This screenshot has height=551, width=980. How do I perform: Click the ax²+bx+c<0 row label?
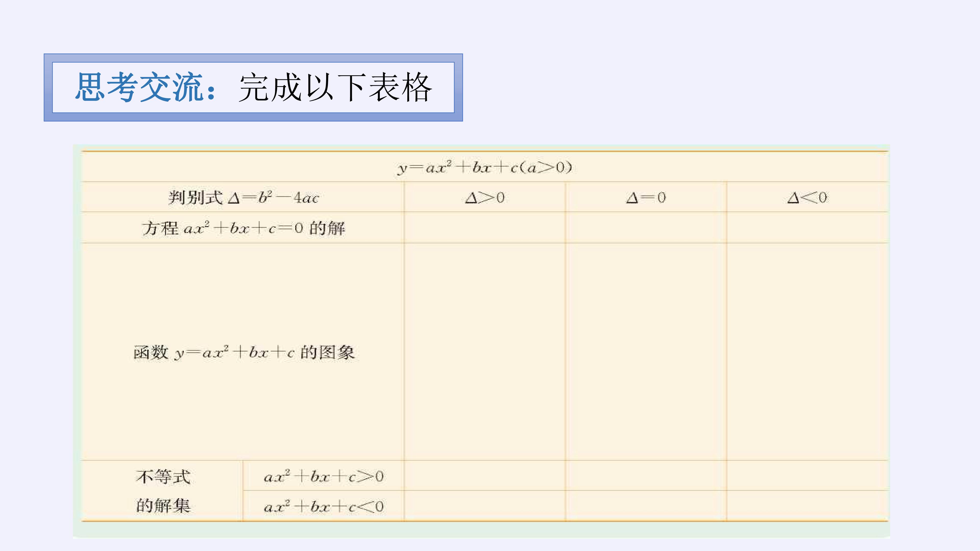coord(323,506)
